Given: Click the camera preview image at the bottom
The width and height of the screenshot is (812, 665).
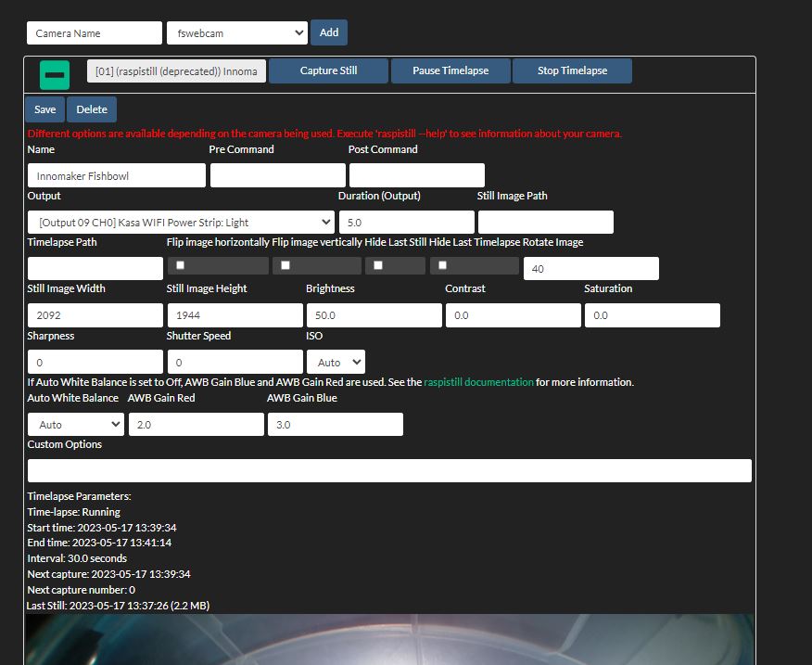Looking at the screenshot, I should pyautogui.click(x=389, y=640).
